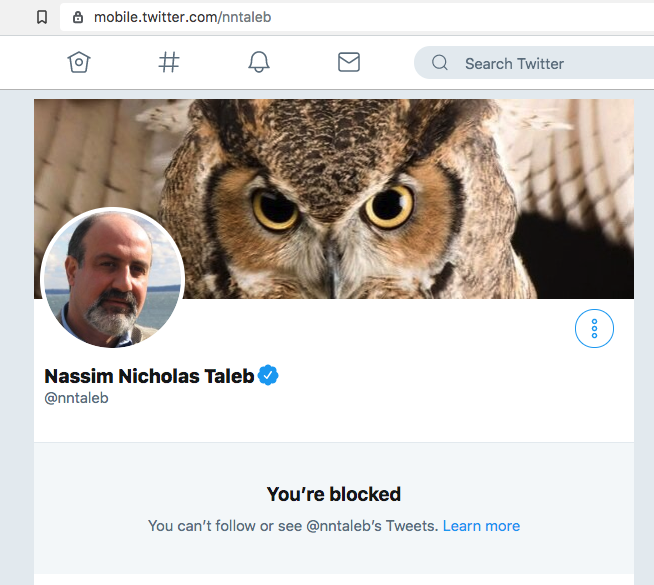Screen dimensions: 654x585
Task: Open the round profile avatar photo
Action: [x=111, y=279]
